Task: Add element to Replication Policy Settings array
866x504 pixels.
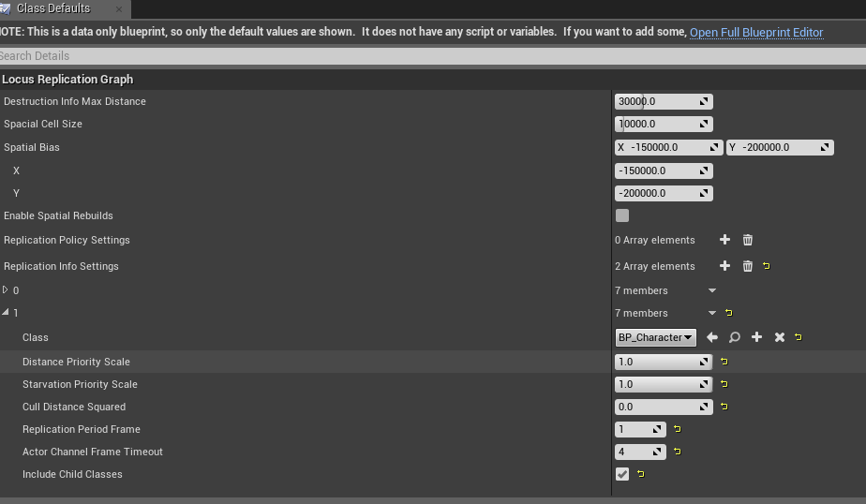Action: (724, 240)
